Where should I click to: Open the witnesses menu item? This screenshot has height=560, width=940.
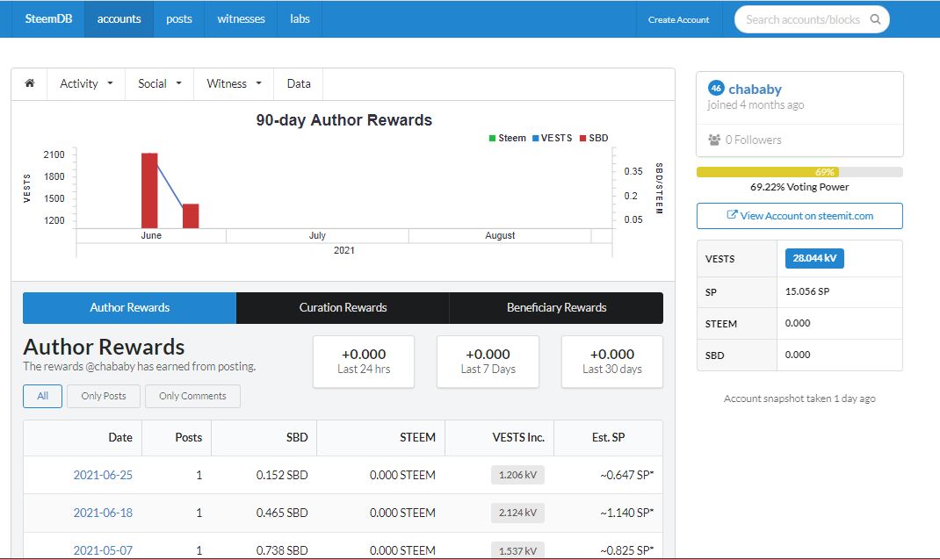241,18
